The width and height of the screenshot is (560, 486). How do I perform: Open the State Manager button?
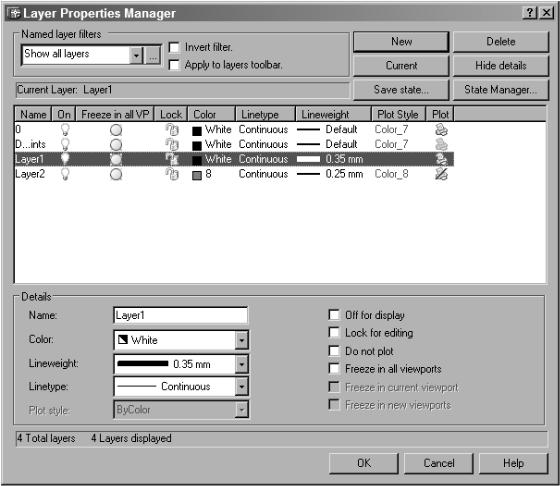[501, 90]
